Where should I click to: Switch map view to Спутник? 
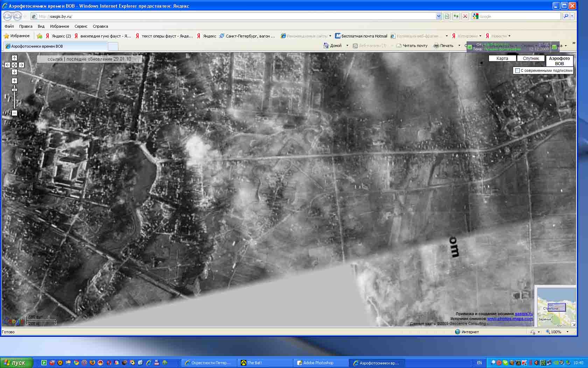[531, 59]
